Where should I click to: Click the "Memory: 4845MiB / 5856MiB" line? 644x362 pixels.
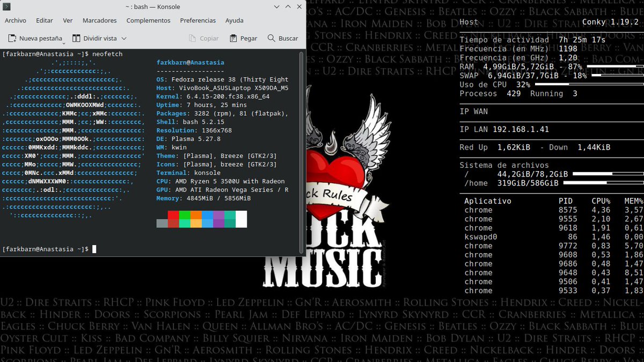203,198
